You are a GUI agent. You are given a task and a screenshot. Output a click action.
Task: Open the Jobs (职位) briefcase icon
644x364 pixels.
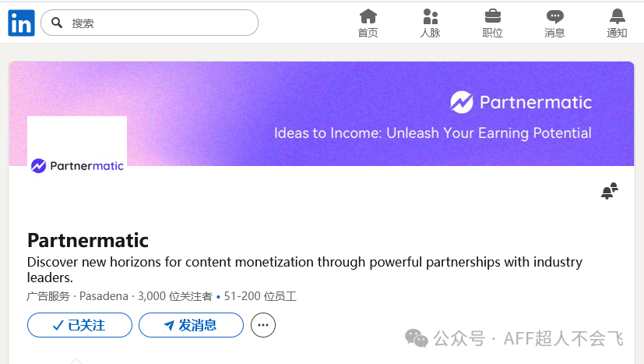[x=492, y=16]
